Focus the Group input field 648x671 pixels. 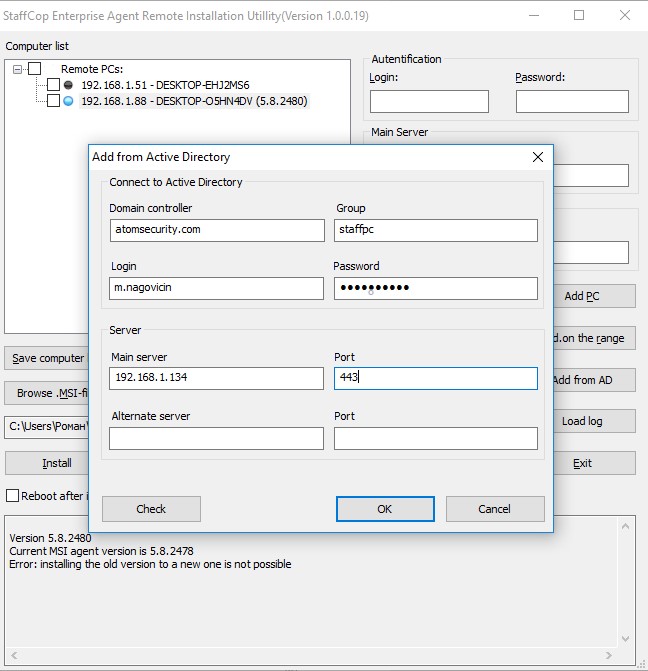coord(435,230)
